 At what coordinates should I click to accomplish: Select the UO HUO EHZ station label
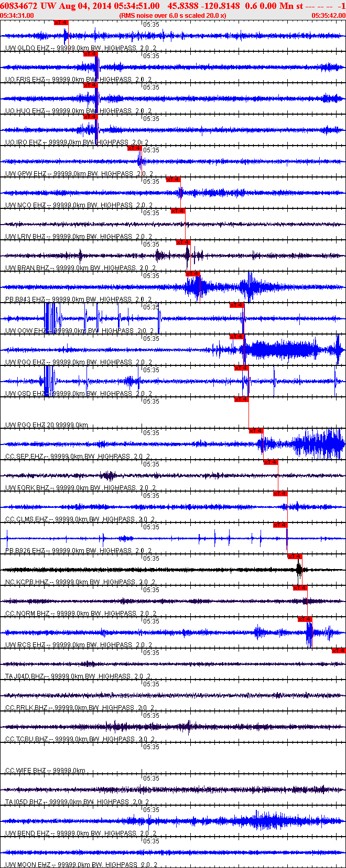point(79,111)
